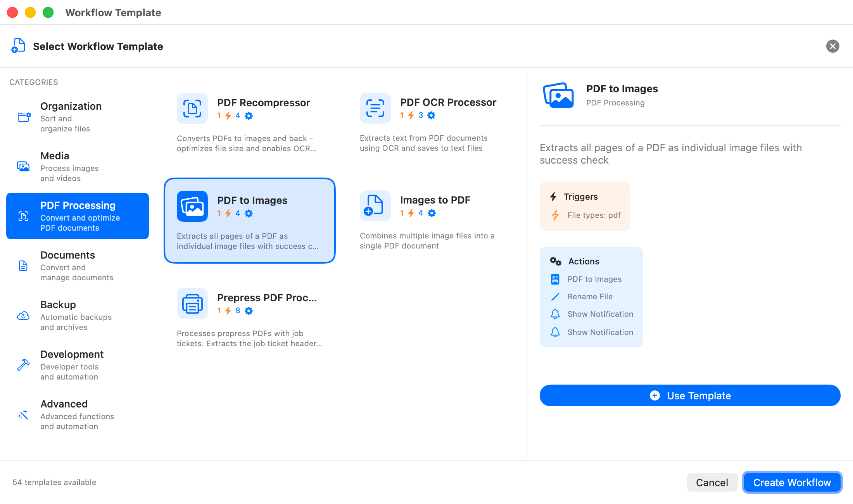Choose the Development hammer icon
The height and width of the screenshot is (504, 853).
(x=23, y=365)
